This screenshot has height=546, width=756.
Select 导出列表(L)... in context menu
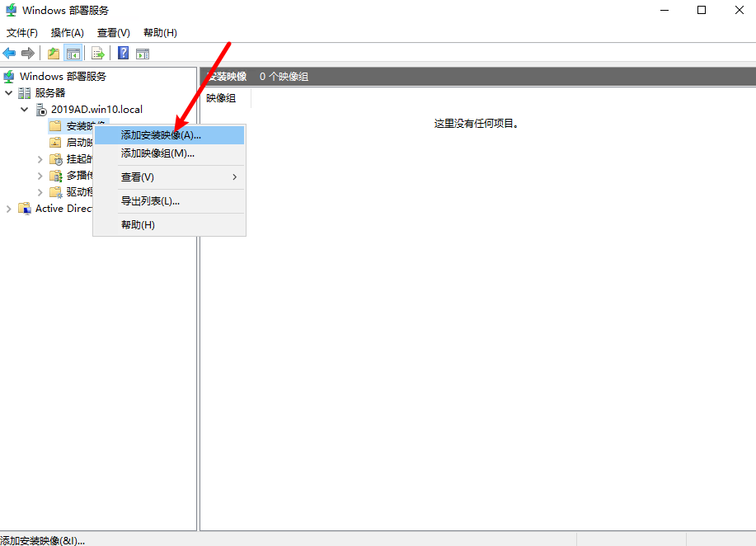(x=150, y=201)
